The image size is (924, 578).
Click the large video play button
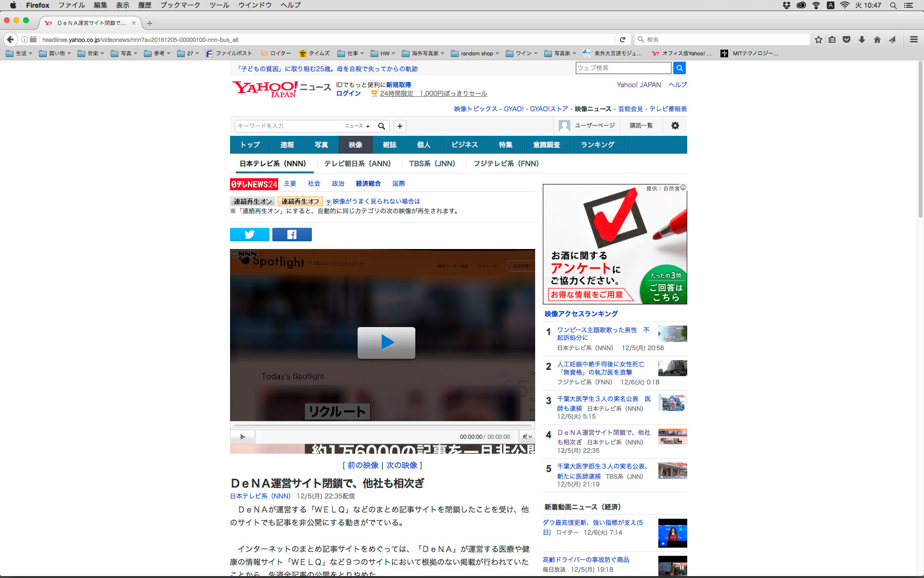386,342
